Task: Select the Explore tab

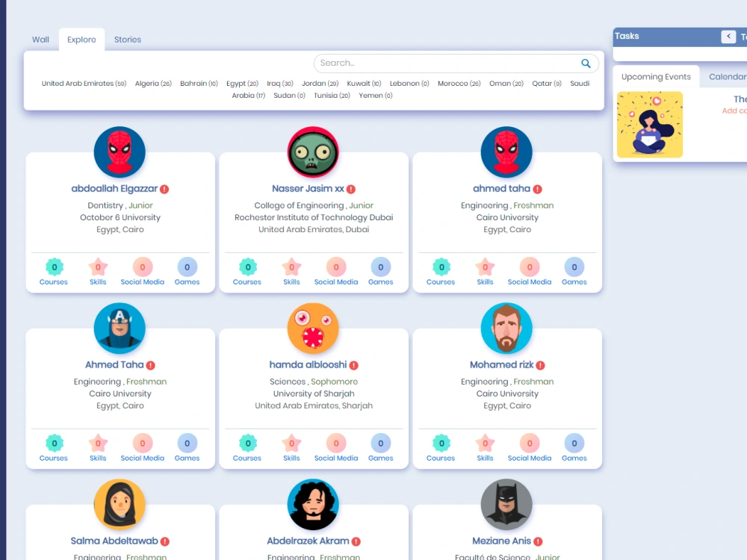Action: (81, 40)
